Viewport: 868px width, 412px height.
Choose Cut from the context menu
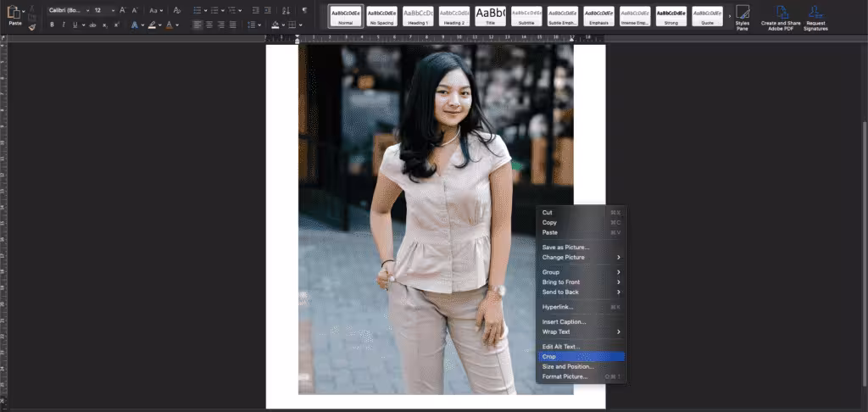[581, 213]
